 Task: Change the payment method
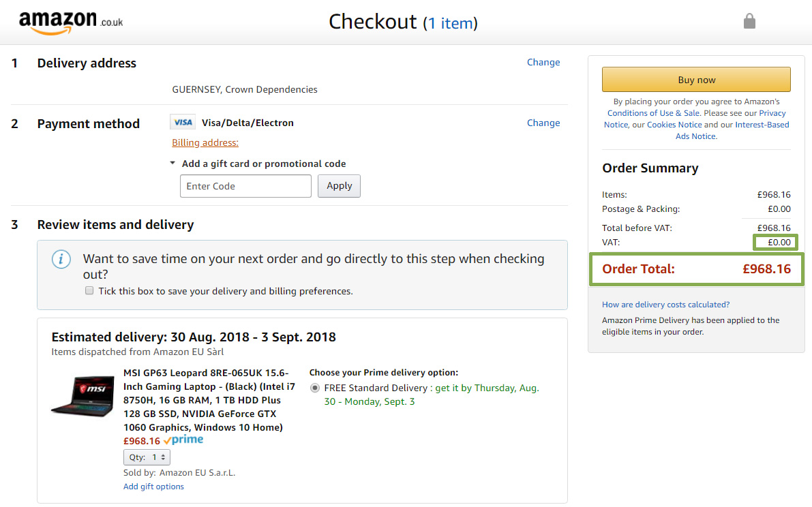pyautogui.click(x=543, y=123)
